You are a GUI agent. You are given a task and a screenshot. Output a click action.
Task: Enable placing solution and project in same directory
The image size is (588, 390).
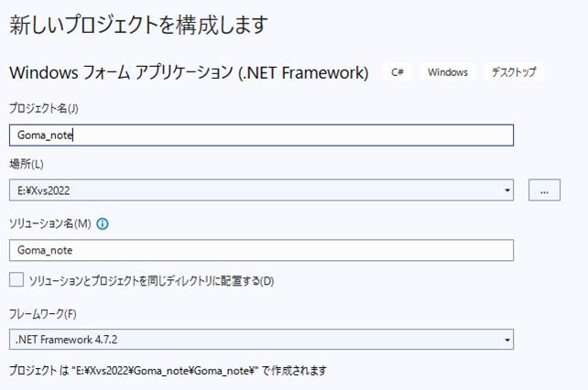click(x=16, y=279)
